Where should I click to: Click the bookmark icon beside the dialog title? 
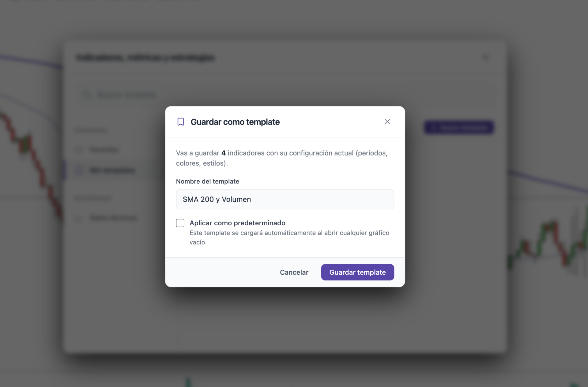click(x=181, y=122)
